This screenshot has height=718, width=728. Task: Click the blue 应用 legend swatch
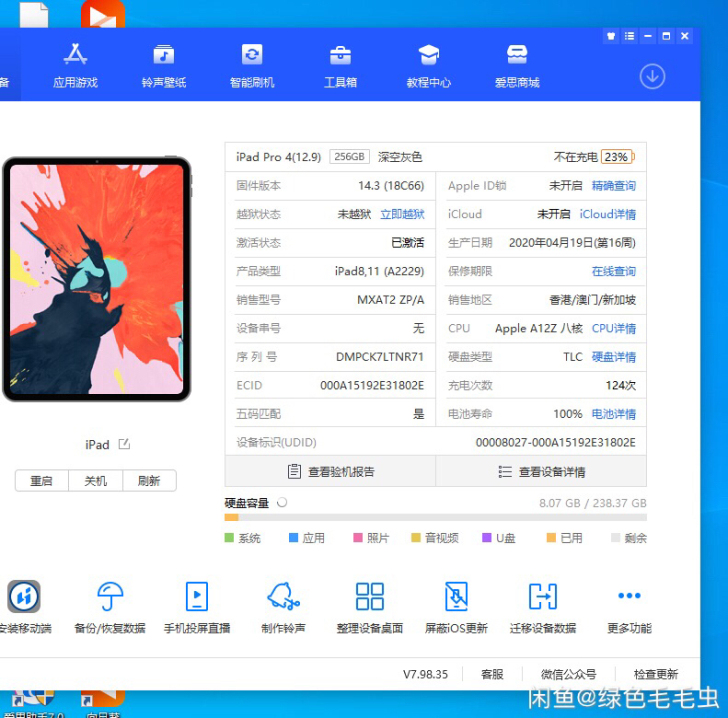pos(293,537)
